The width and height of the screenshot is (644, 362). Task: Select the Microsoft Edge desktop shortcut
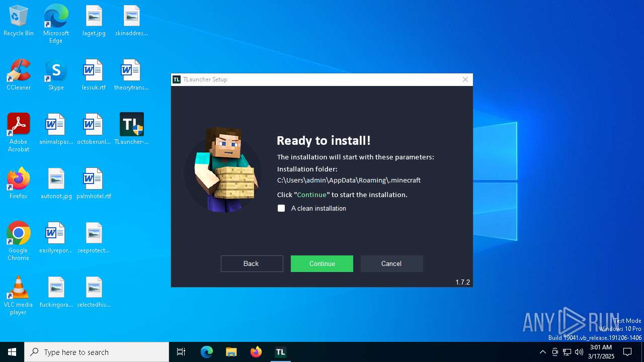click(56, 24)
